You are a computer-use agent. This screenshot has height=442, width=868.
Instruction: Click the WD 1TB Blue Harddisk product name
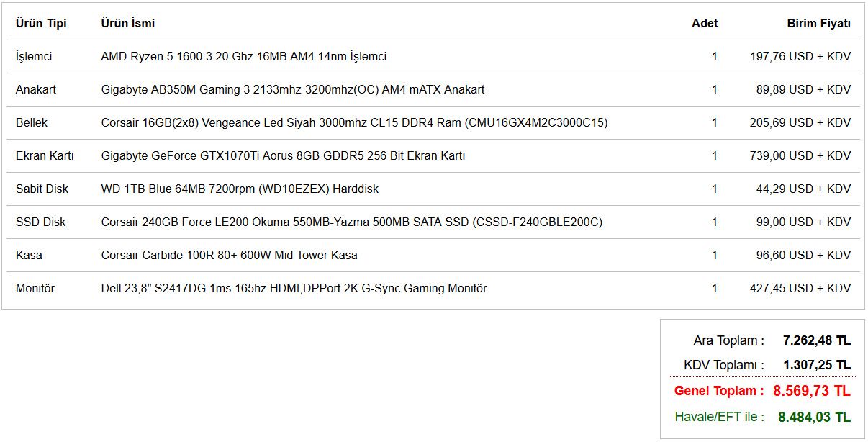(x=240, y=189)
